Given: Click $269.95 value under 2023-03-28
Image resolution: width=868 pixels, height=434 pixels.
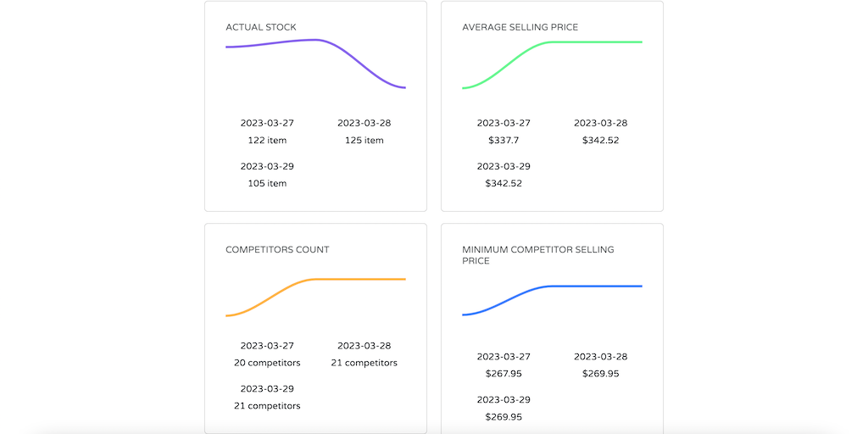Looking at the screenshot, I should [x=600, y=374].
